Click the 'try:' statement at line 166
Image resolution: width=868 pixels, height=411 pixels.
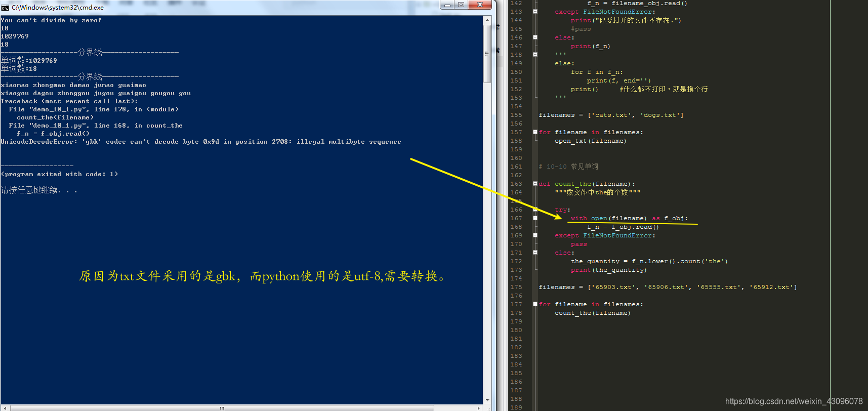pos(563,210)
